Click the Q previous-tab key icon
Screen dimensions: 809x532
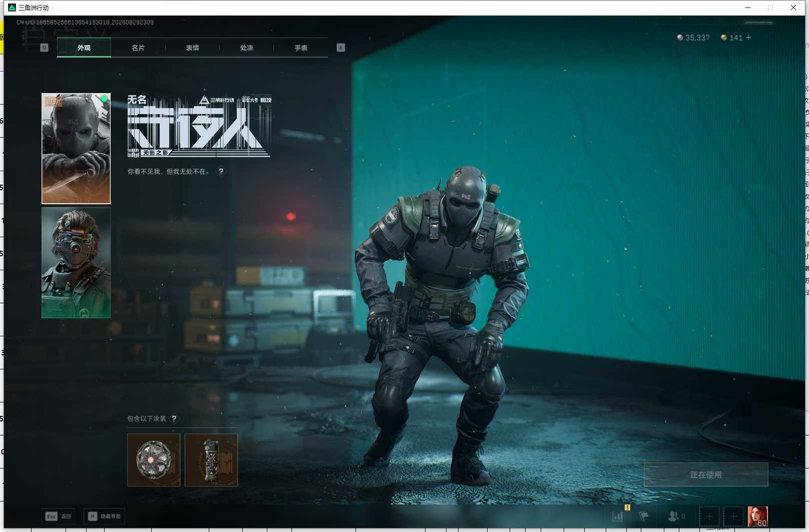coord(44,48)
